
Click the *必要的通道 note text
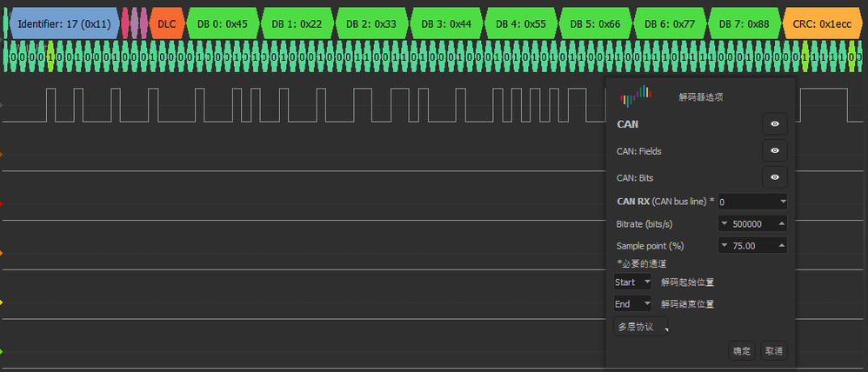tap(642, 263)
